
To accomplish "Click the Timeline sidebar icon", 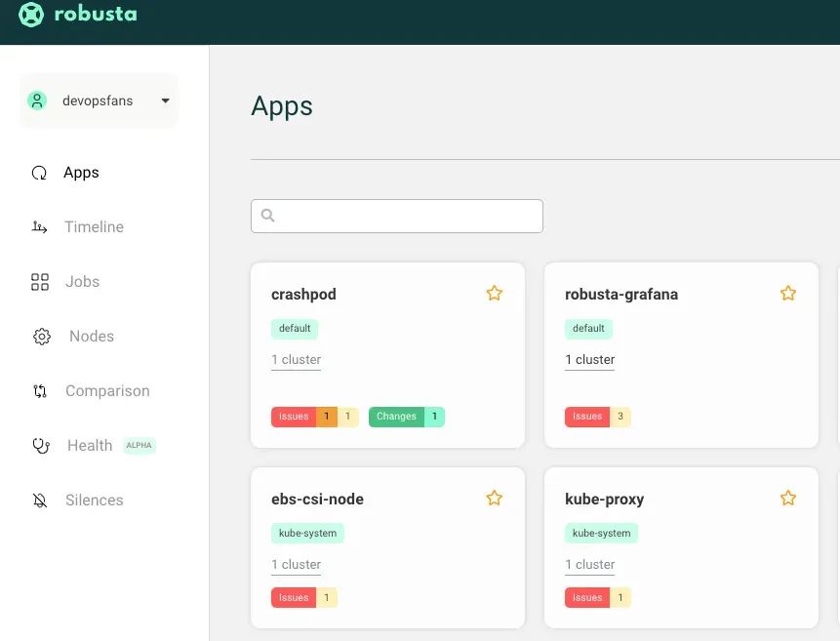I will pos(39,227).
